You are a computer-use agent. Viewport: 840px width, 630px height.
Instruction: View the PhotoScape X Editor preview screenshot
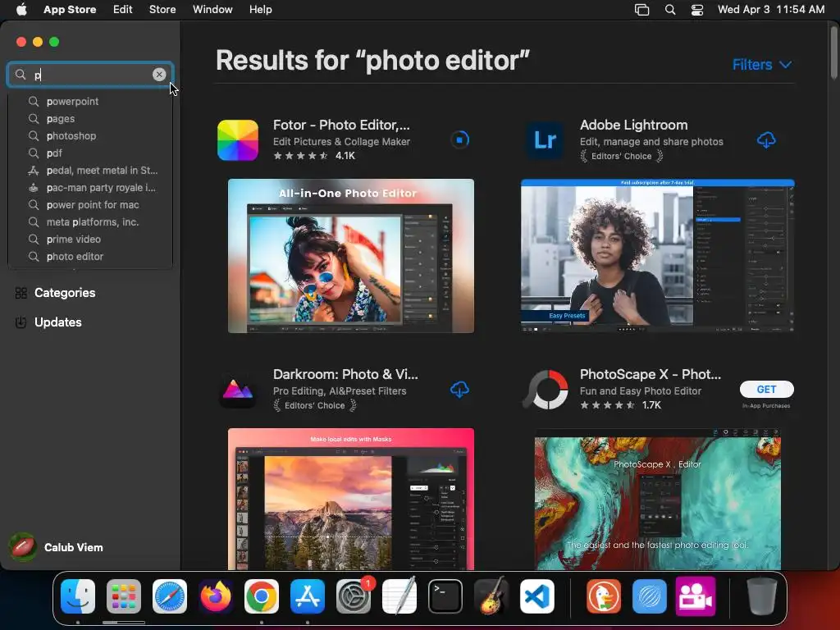coord(657,499)
